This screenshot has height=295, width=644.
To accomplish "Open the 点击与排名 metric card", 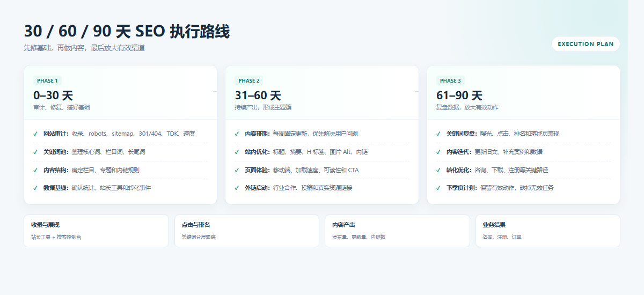I will 247,231.
